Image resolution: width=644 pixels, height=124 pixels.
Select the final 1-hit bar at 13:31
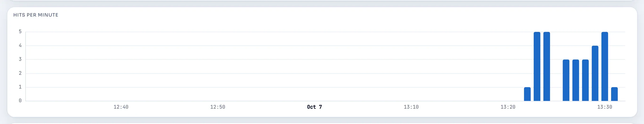coord(614,94)
